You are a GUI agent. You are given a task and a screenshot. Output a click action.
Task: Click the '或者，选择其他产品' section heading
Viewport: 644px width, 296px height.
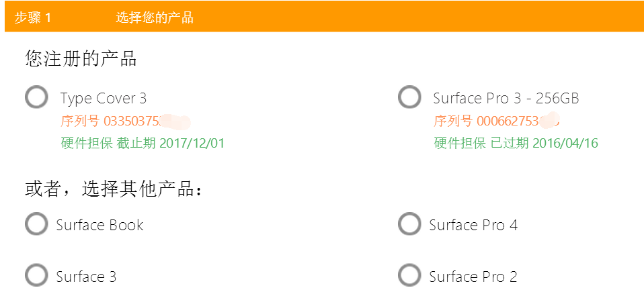click(114, 190)
